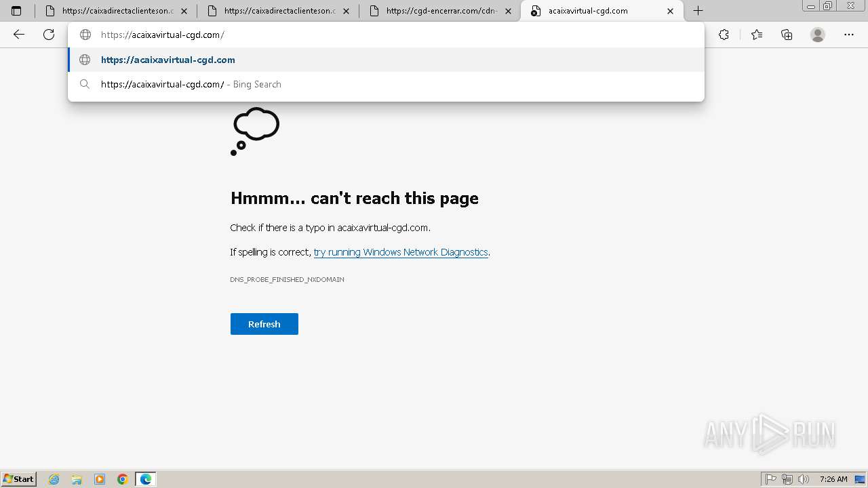
Task: Close the cgd-encerrar.com tab
Action: click(509, 11)
